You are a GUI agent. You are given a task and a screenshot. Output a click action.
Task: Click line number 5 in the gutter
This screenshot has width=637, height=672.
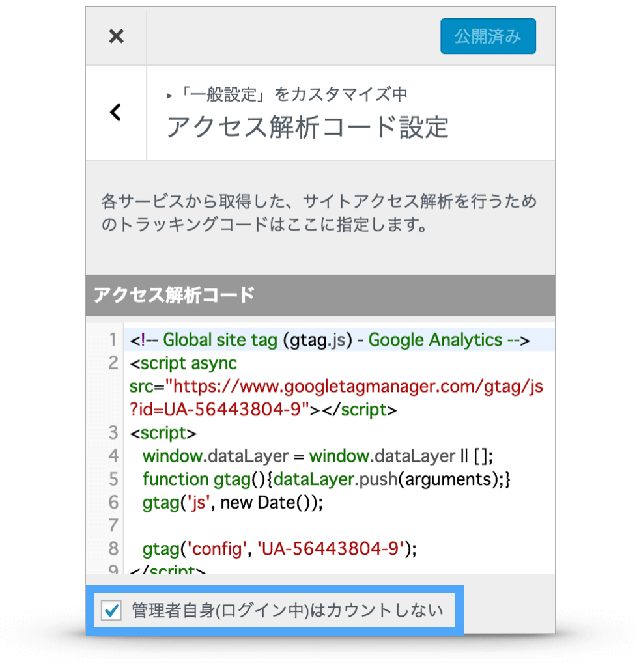[x=113, y=479]
